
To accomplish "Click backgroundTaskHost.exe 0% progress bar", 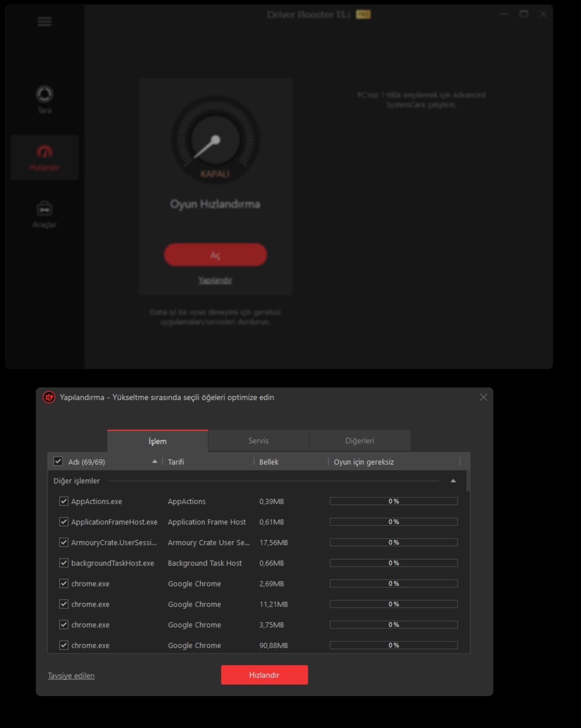I will point(393,563).
